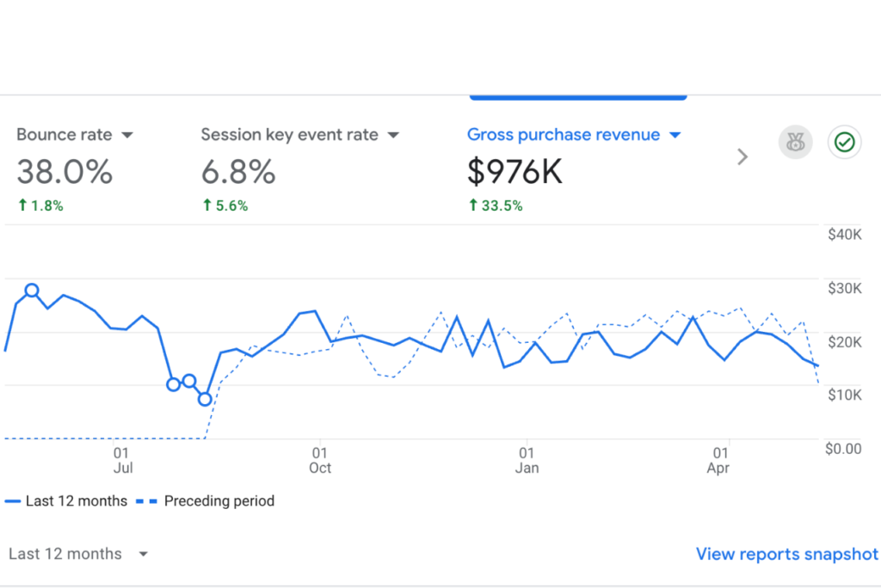
Task: Click the green up arrow beside 1.8%
Action: click(22, 205)
